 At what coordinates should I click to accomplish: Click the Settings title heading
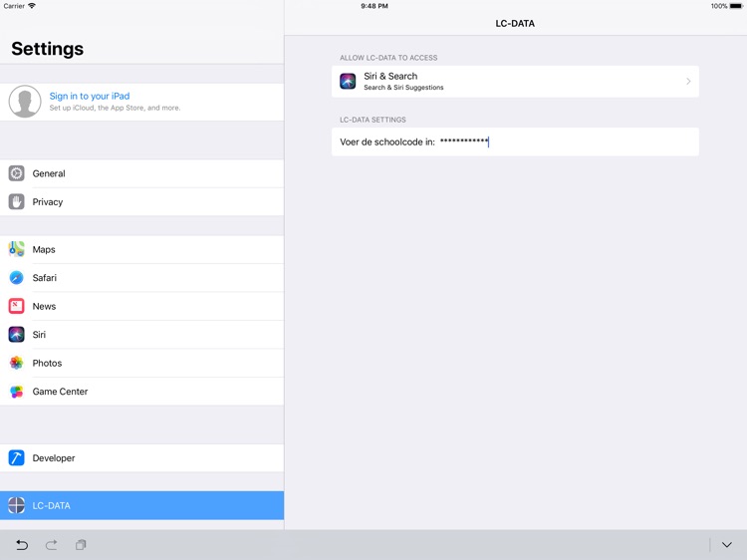pos(47,49)
